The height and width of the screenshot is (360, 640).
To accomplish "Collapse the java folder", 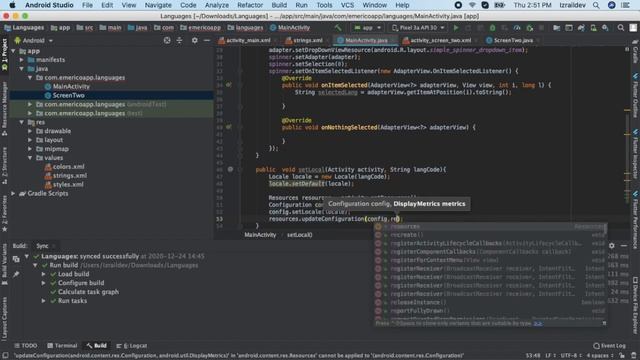I will click(x=22, y=69).
